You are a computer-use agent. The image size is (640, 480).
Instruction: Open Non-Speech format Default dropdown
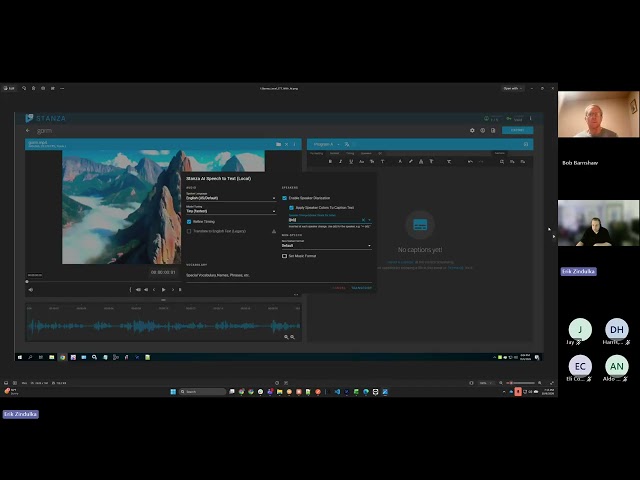(x=327, y=244)
